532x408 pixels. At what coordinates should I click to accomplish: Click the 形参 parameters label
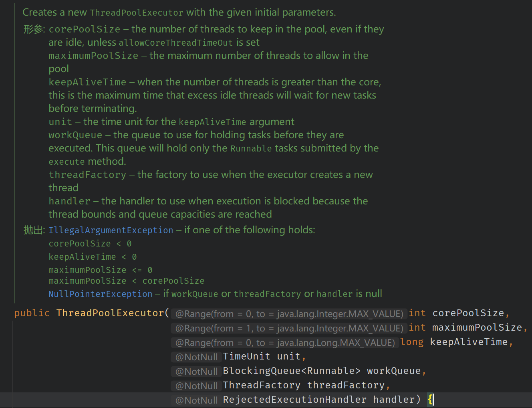tap(34, 29)
